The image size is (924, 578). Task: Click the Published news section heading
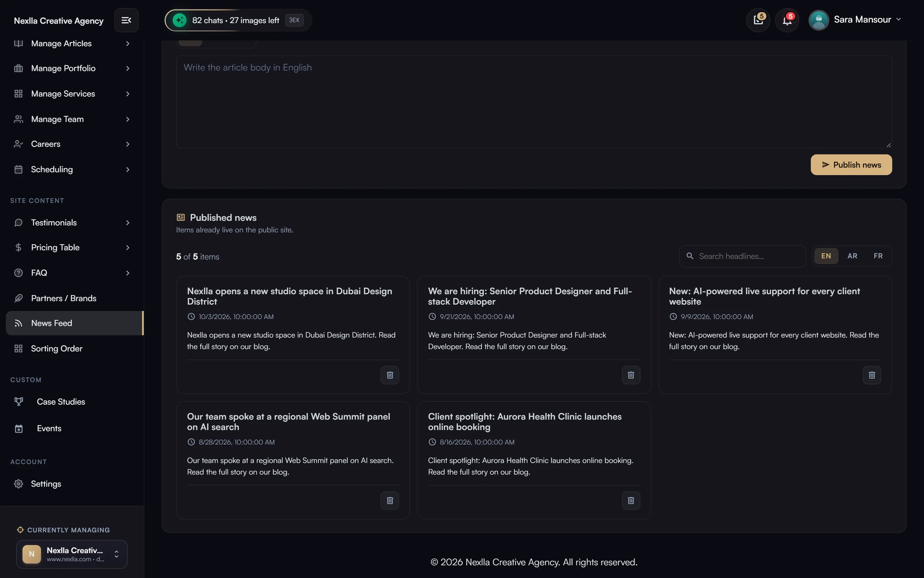click(x=223, y=217)
